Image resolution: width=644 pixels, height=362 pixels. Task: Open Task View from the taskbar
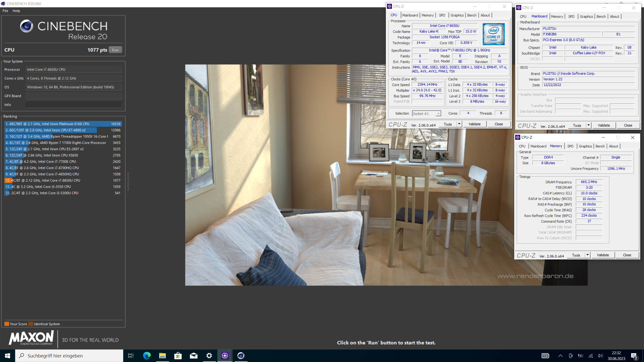click(131, 355)
